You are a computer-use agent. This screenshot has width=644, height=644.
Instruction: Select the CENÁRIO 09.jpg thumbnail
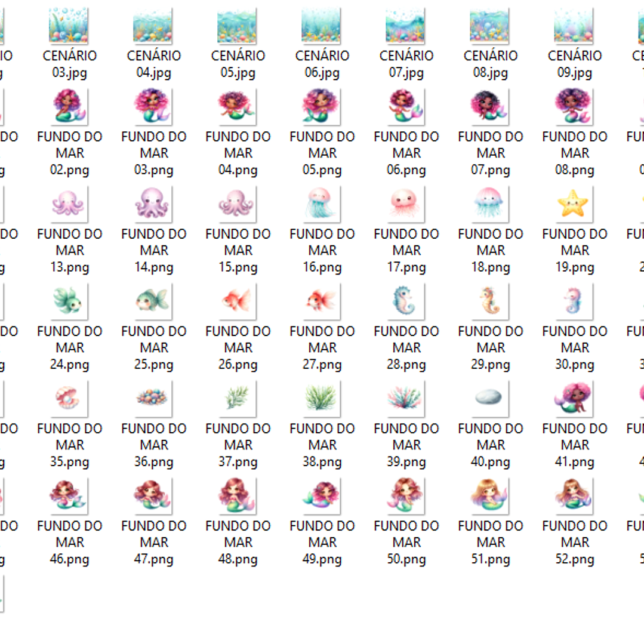pyautogui.click(x=574, y=26)
